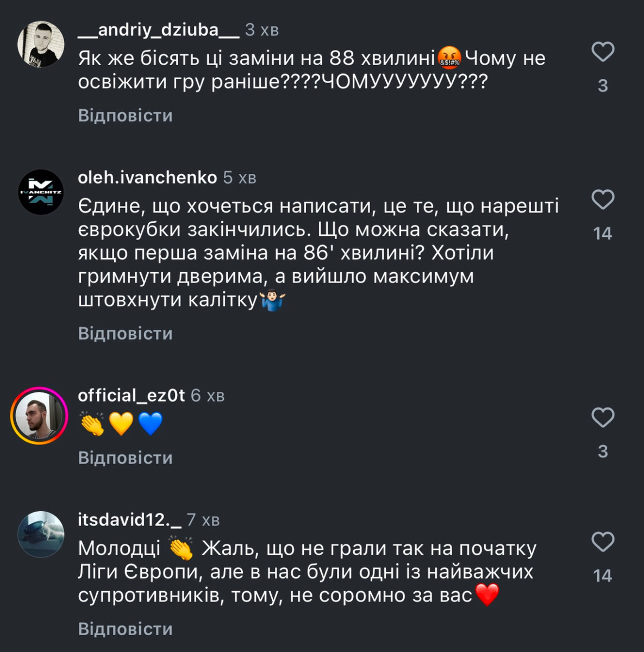This screenshot has width=644, height=652.
Task: Visit the oleh.ivanchenko username link
Action: coord(147,178)
